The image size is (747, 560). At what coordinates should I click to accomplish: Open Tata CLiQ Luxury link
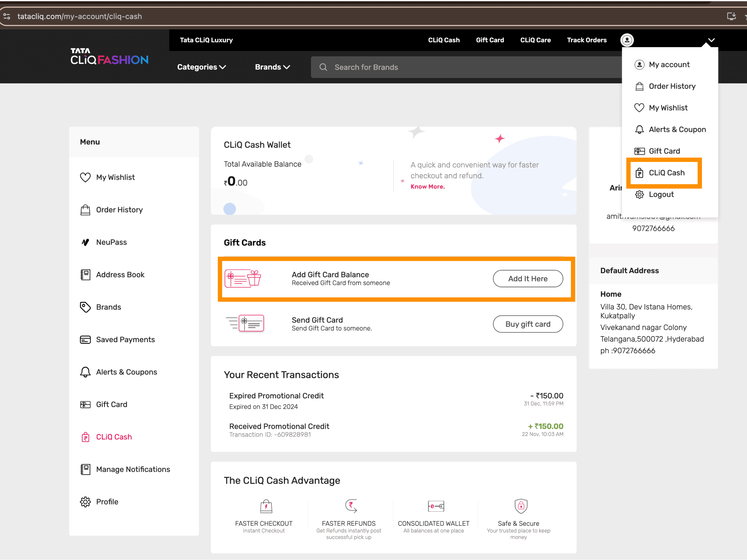(x=206, y=40)
